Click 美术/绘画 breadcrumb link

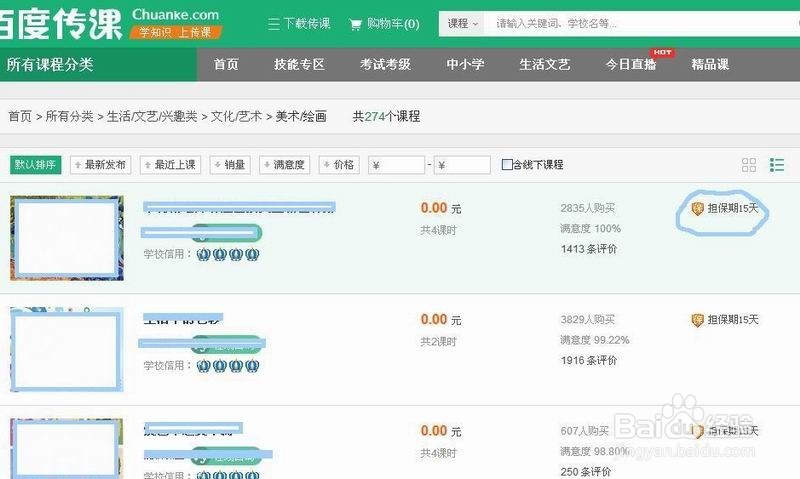tap(301, 116)
